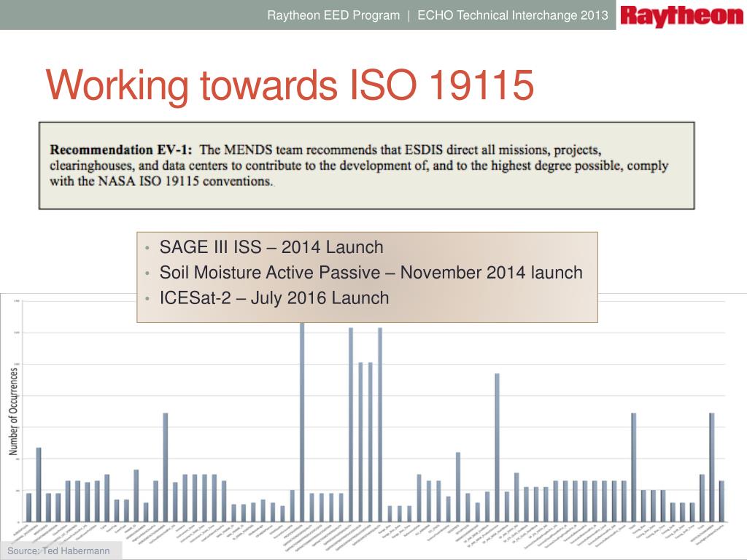Screen dimensions: 747x560
Task: Click the 'with the NASA ISO 19115 conventions.' line
Action: (161, 182)
